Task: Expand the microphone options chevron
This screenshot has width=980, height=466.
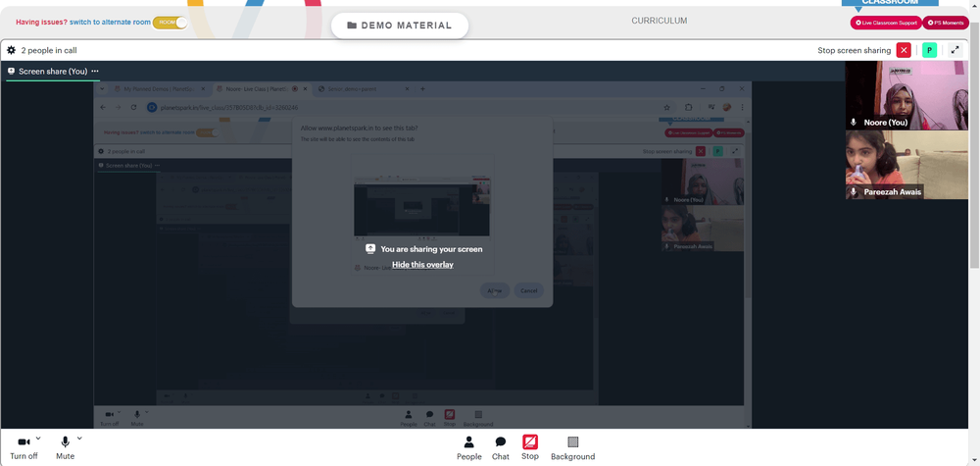Action: (x=79, y=439)
